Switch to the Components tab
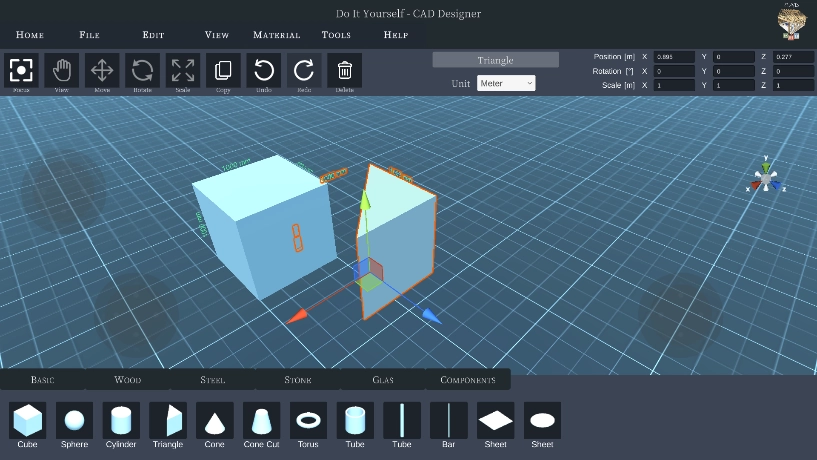 [x=468, y=380]
